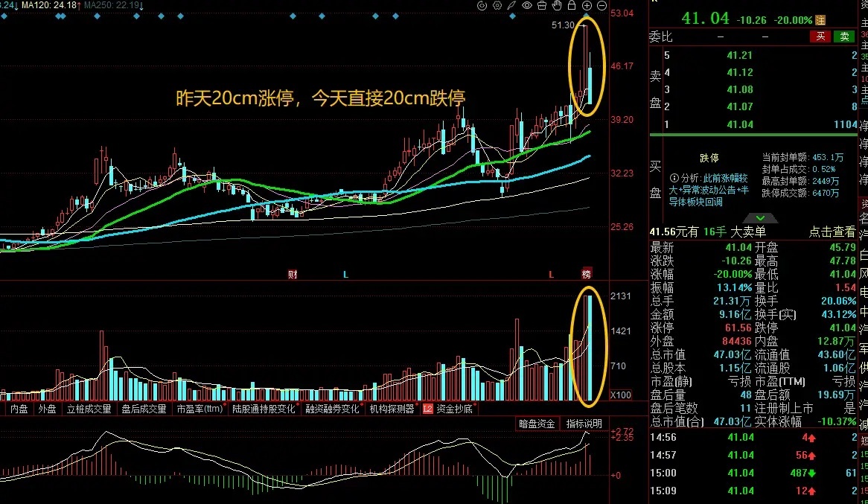This screenshot has width=868, height=504.
Task: Click the MA120: 24.18 indicator label
Action: 51,5
